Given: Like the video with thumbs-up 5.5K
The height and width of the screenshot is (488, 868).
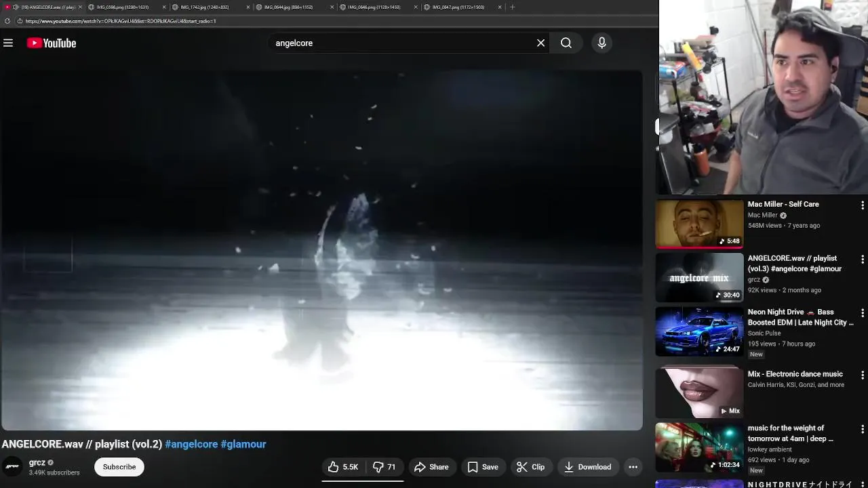Looking at the screenshot, I should [x=343, y=467].
